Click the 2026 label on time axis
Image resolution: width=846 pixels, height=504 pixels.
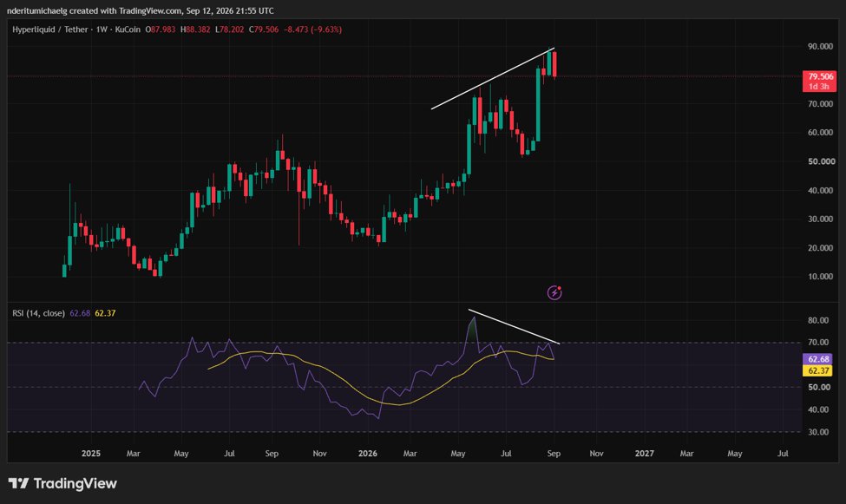367,454
